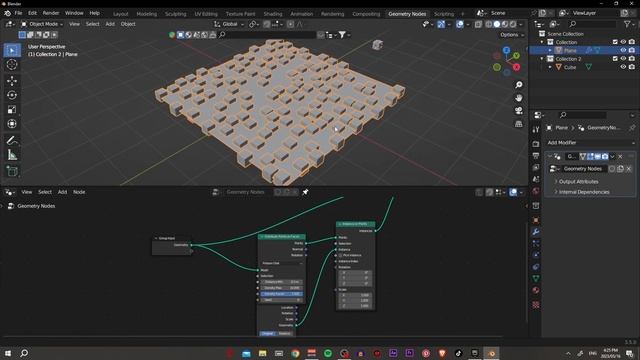Select the Cube item in outliner

(x=570, y=67)
